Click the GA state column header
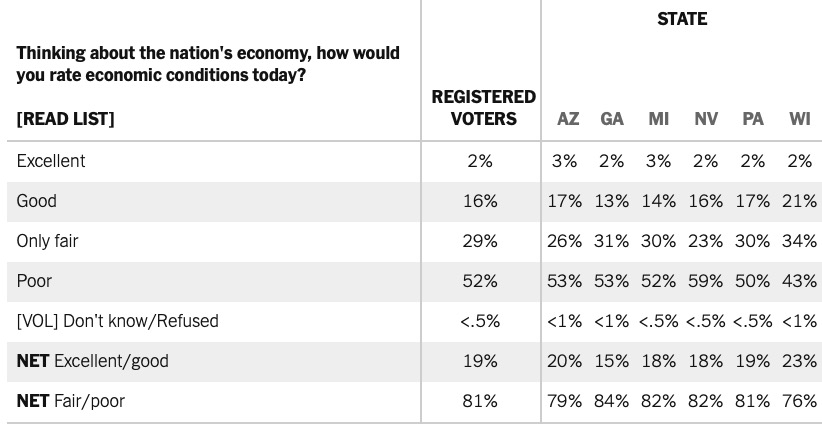This screenshot has width=822, height=424. tap(612, 119)
